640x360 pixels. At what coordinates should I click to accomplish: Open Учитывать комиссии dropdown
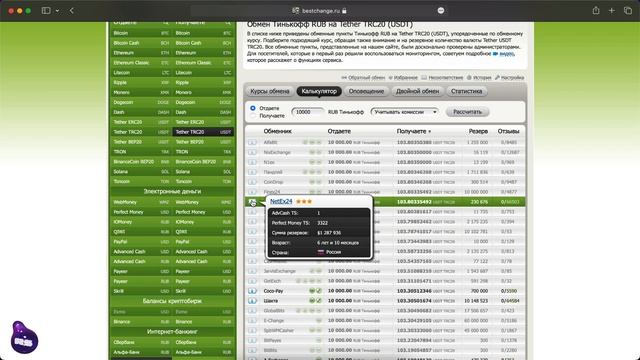(x=404, y=112)
